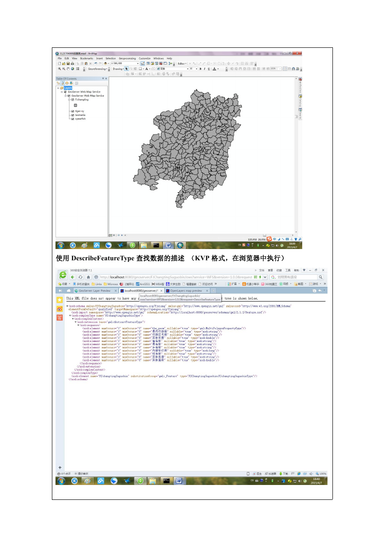Open the font name dropdown
This screenshot has width=392, height=554.
188,69
